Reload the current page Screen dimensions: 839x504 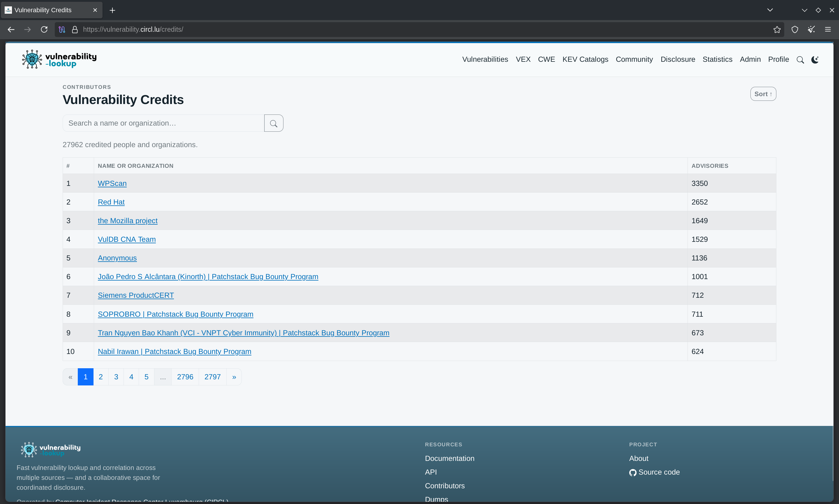(x=44, y=29)
